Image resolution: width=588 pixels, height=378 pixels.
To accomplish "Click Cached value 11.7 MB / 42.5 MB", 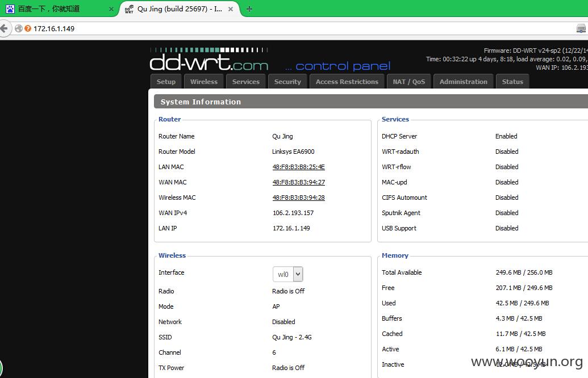I will point(520,334).
